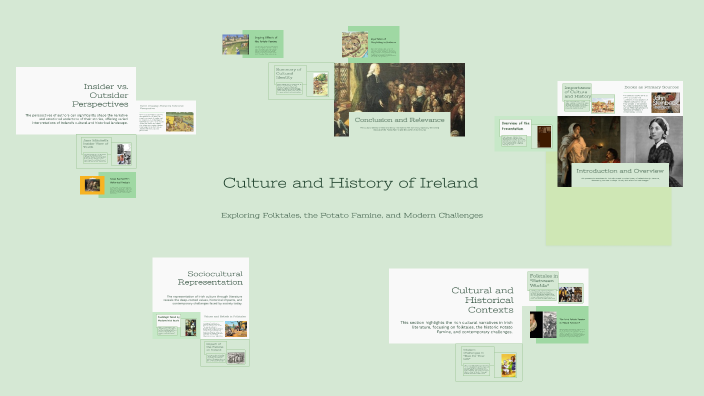704x396 pixels.
Task: Click the Sociocultural Representation heading
Action: [210, 278]
